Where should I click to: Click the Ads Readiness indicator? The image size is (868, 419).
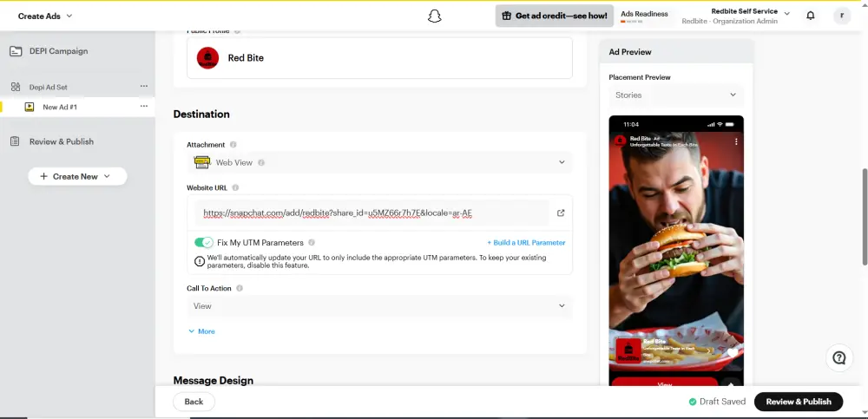(x=644, y=16)
